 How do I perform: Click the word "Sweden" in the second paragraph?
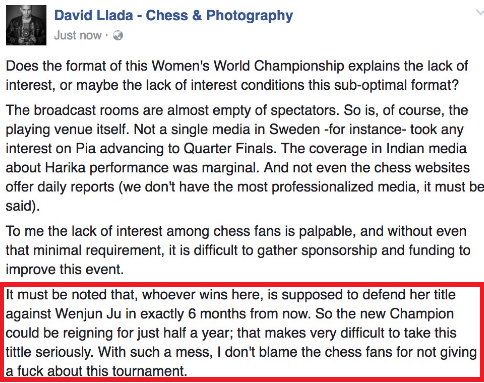[294, 129]
